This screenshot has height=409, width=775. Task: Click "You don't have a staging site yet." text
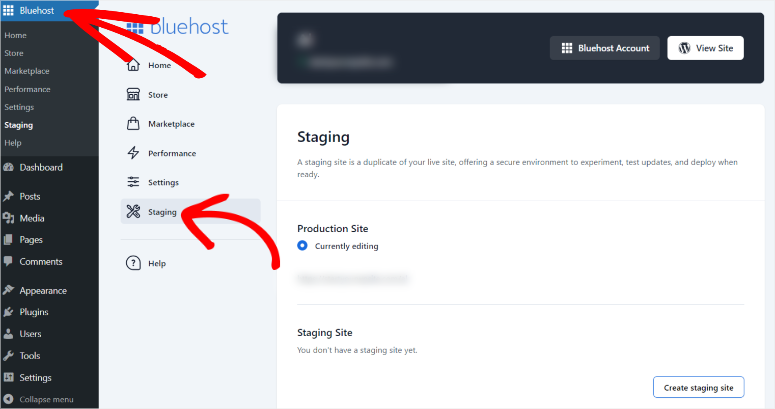(357, 350)
